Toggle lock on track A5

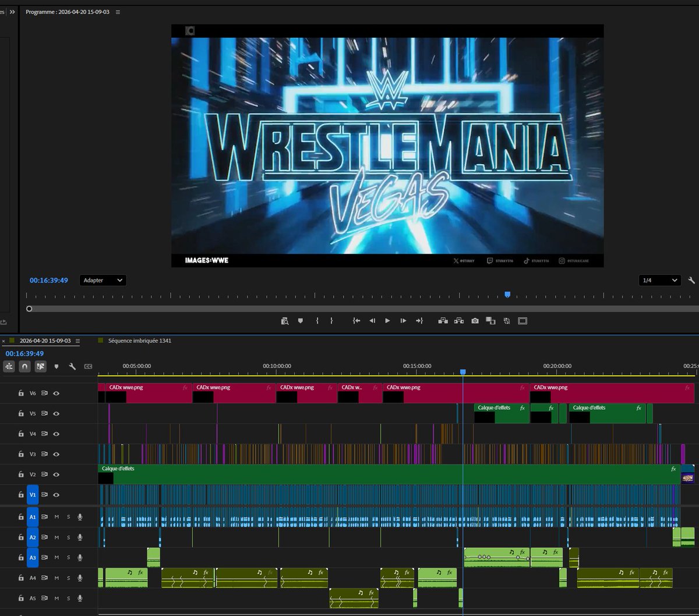click(x=20, y=599)
